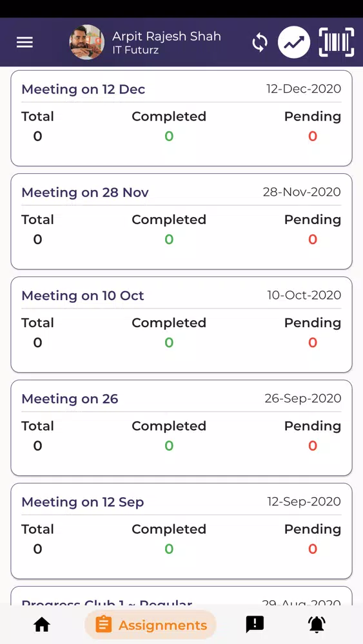Open the alert message chat icon
This screenshot has height=644, width=363.
(x=255, y=625)
